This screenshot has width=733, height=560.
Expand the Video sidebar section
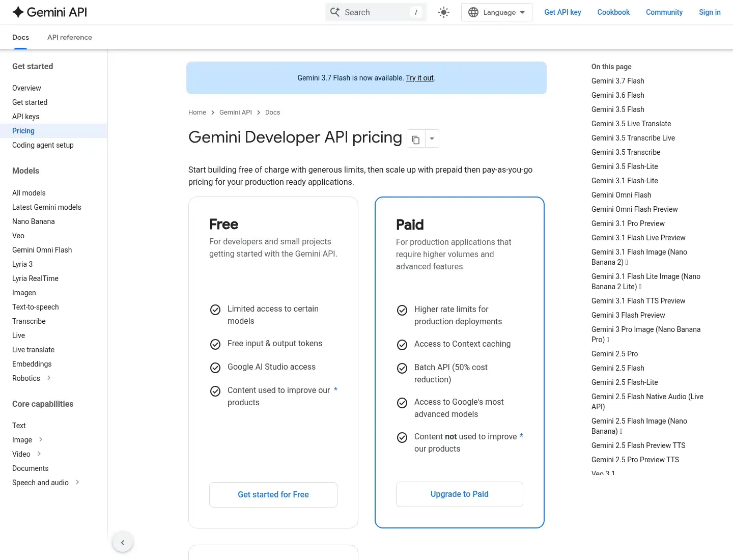39,454
